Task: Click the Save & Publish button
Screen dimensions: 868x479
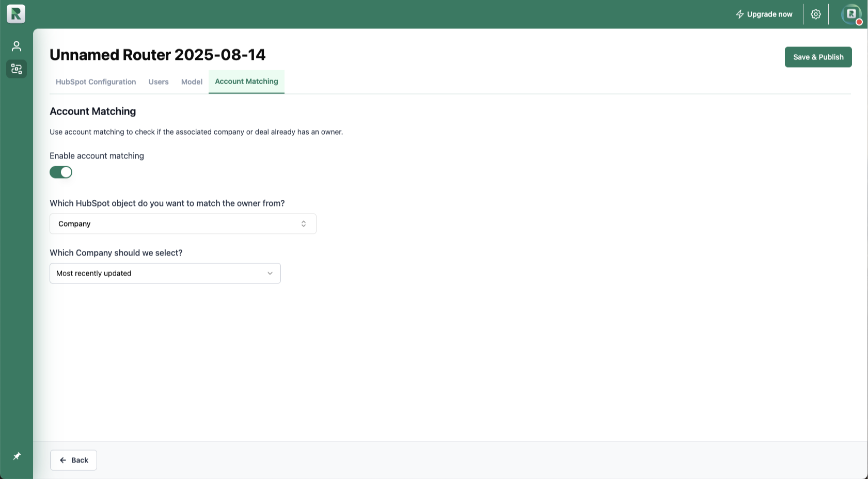Action: click(x=818, y=57)
